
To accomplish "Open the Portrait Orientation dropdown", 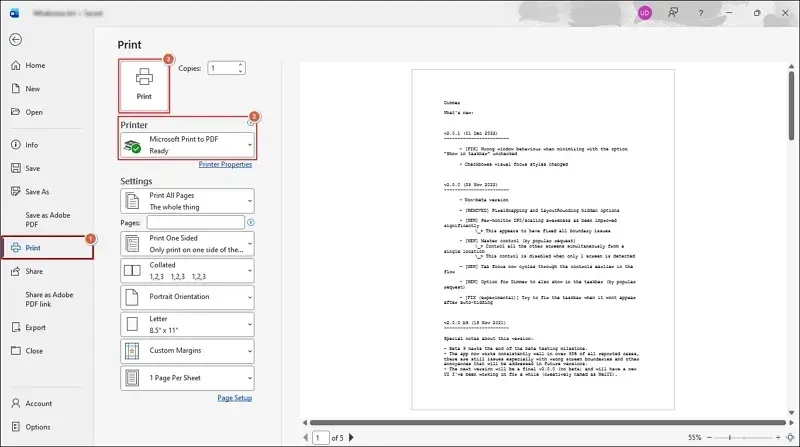I will point(187,297).
